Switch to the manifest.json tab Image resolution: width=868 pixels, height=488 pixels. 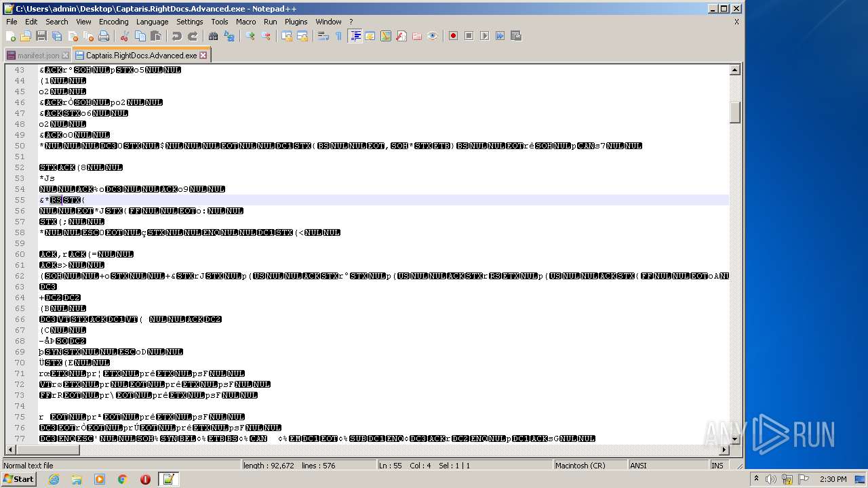37,56
